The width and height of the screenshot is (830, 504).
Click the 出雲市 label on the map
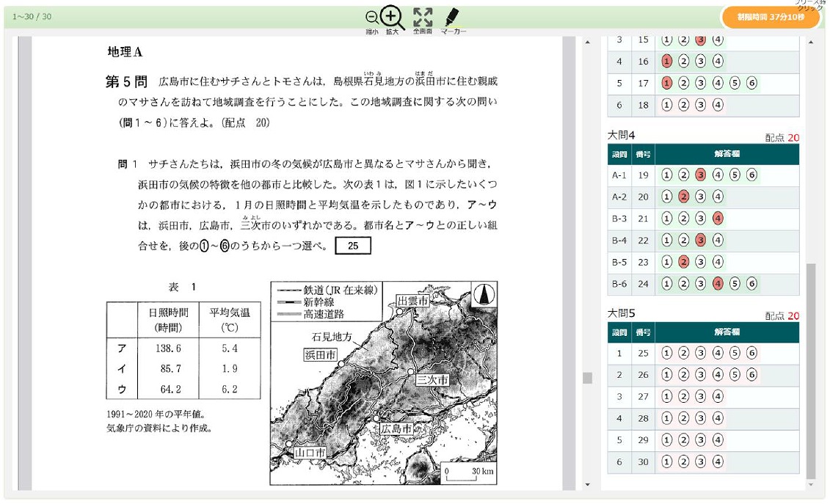412,301
